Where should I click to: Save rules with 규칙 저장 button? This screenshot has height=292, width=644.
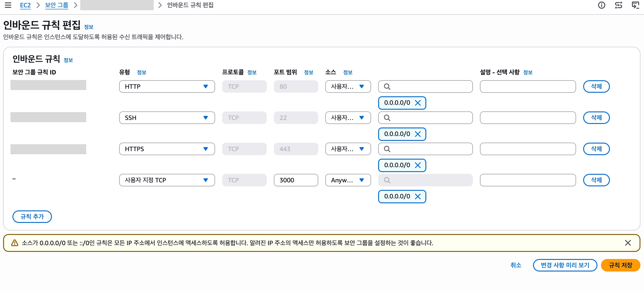click(x=620, y=265)
